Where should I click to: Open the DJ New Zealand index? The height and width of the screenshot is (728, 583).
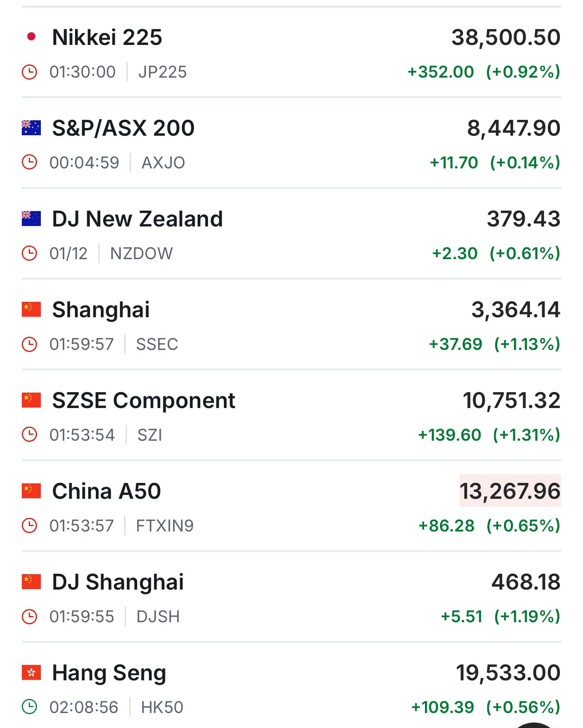[138, 219]
